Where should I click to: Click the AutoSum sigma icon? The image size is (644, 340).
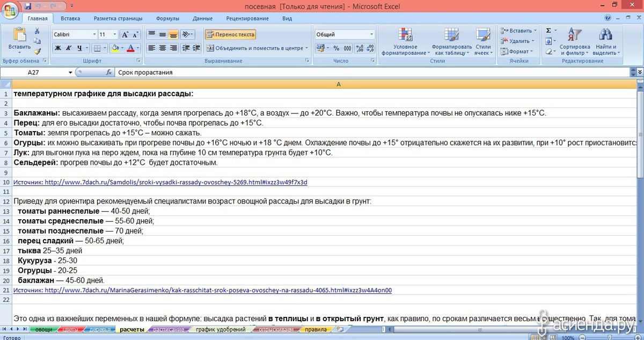click(x=548, y=31)
